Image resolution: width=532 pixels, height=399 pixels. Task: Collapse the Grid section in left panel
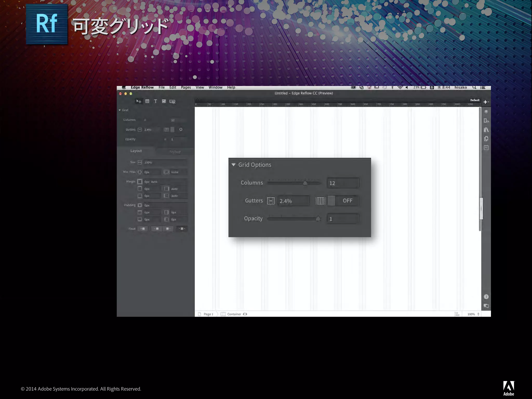(x=120, y=110)
